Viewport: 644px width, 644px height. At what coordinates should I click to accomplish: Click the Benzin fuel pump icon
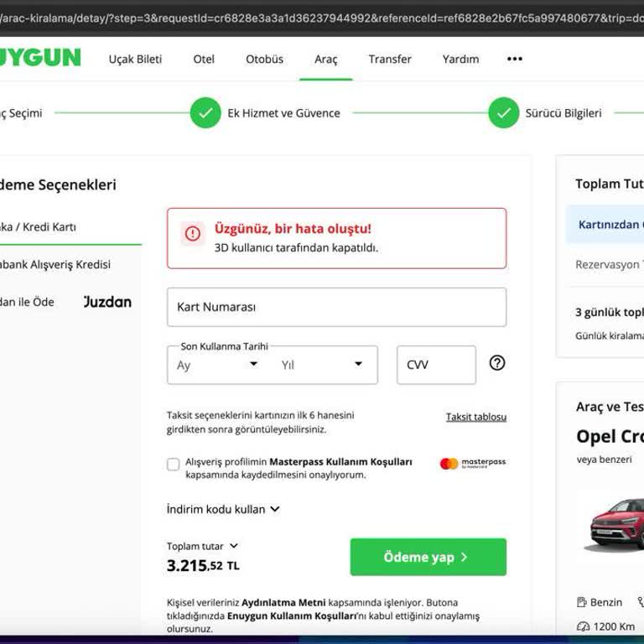point(582,603)
